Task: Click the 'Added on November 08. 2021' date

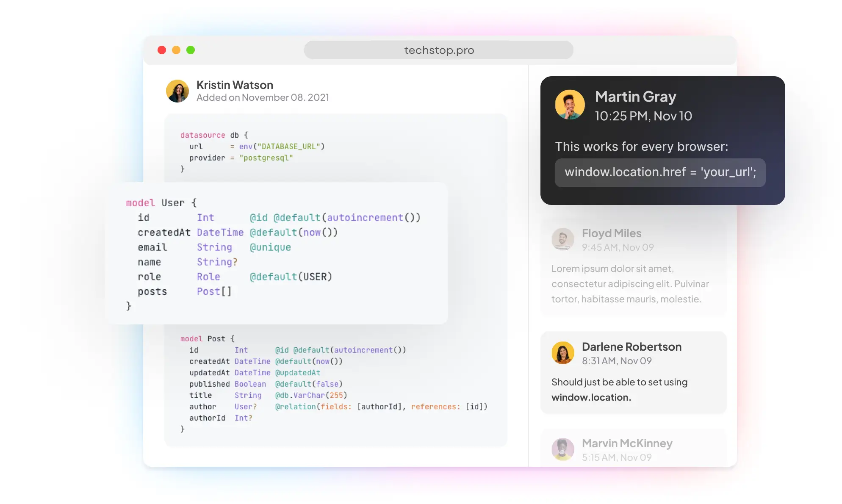Action: 263,98
